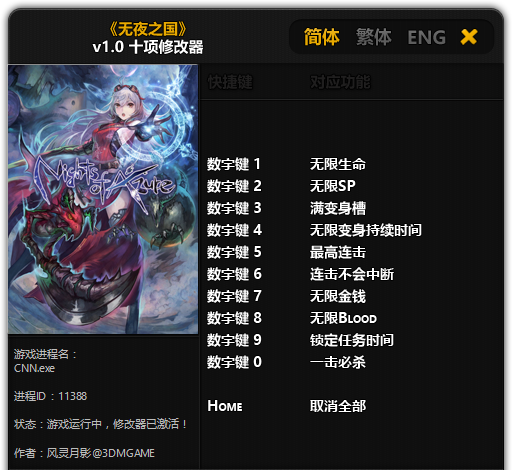Enable 连击不会中断 option

click(x=352, y=274)
